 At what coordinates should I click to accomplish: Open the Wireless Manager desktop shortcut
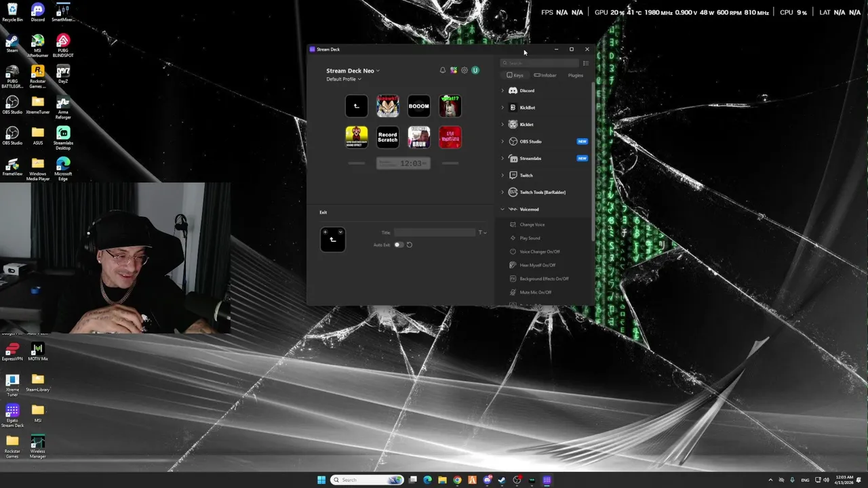click(x=38, y=446)
